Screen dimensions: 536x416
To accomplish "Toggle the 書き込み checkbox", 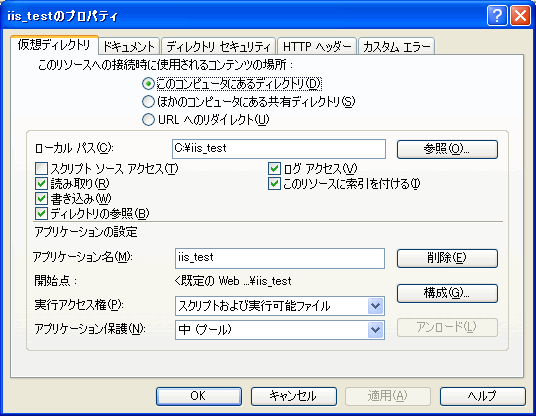I will point(41,199).
